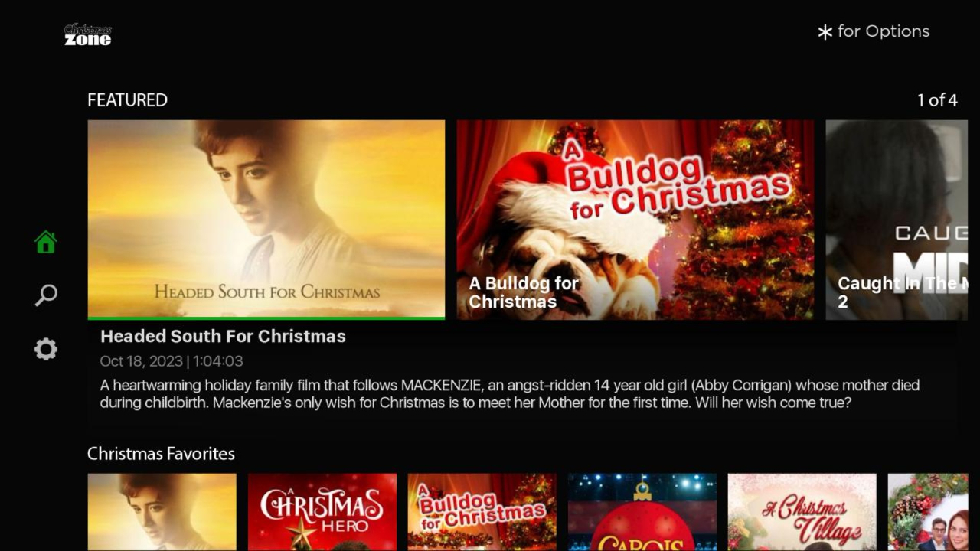Click the FEATURED row heading
The image size is (980, 551).
point(127,100)
